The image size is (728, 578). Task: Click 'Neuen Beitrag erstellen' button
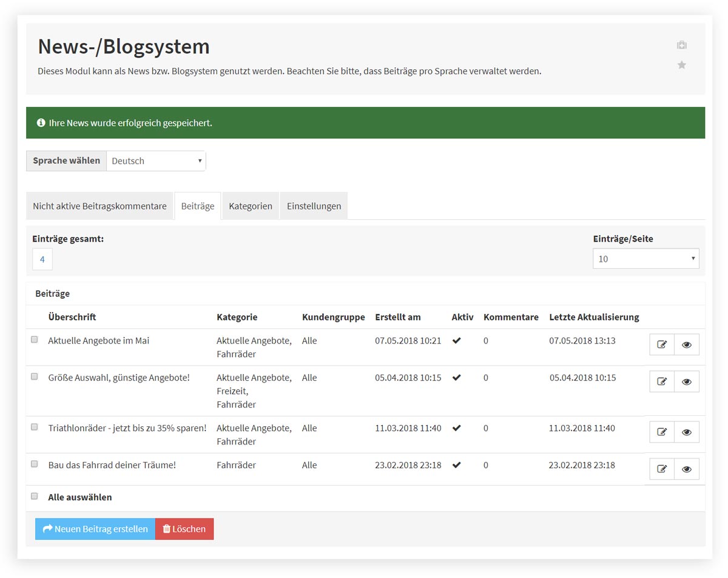(x=95, y=529)
